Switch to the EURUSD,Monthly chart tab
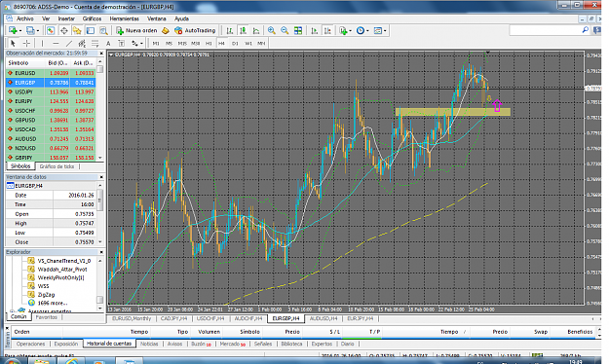609x364 pixels. 132,318
